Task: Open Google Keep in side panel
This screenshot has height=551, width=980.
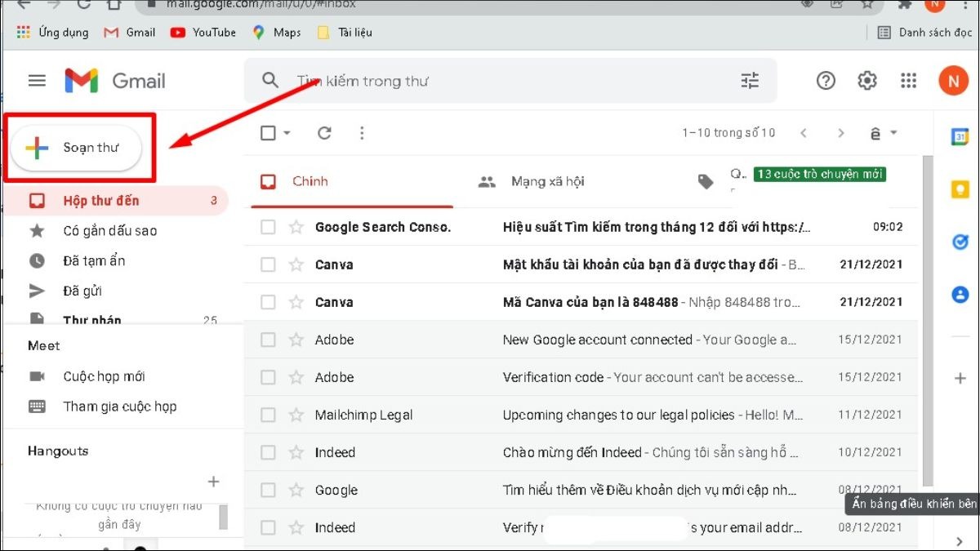Action: point(960,189)
